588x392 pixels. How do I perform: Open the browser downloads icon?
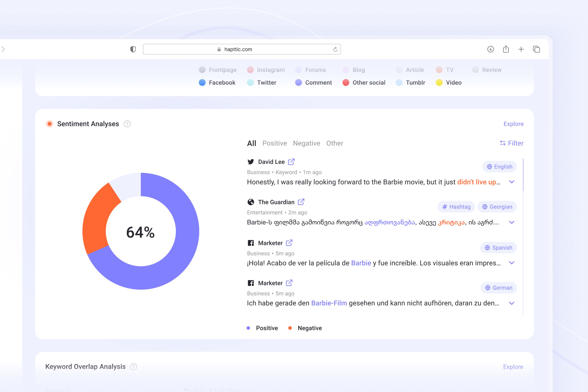[x=491, y=49]
